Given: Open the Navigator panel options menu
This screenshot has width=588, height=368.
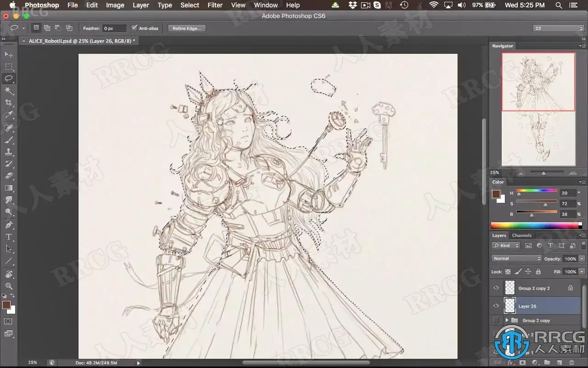Looking at the screenshot, I should pos(582,46).
